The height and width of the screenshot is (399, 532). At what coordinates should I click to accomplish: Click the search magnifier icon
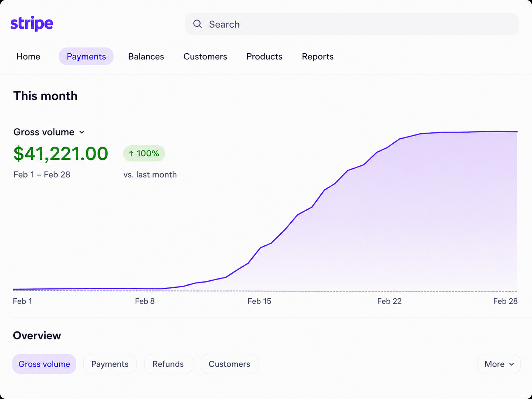[x=198, y=24]
